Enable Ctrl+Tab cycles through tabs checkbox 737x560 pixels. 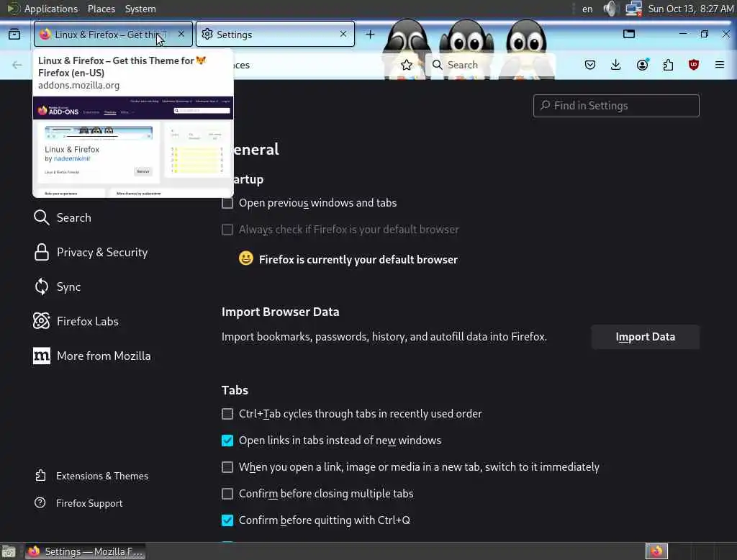tap(227, 414)
